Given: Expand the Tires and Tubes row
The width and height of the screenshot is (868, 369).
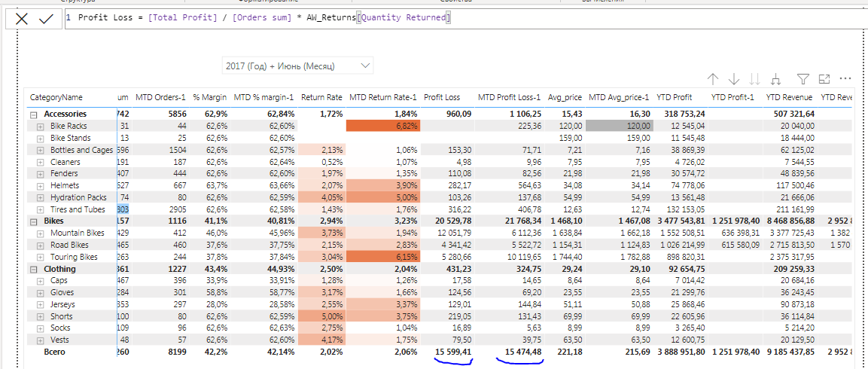Looking at the screenshot, I should [x=40, y=209].
